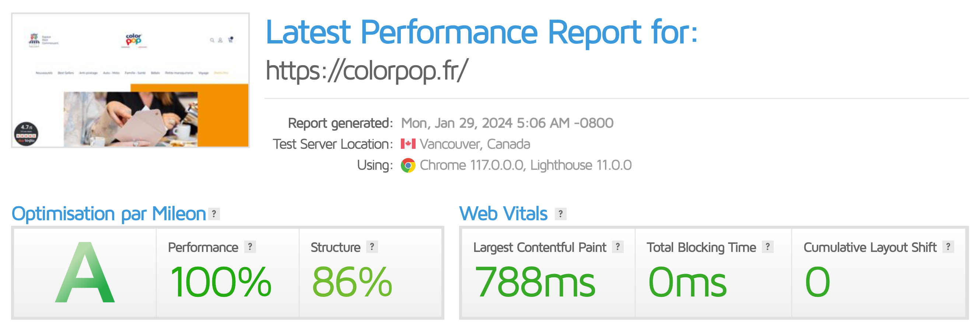The height and width of the screenshot is (330, 980).
Task: Click the shopping cart icon in the thumbnail
Action: 231,40
